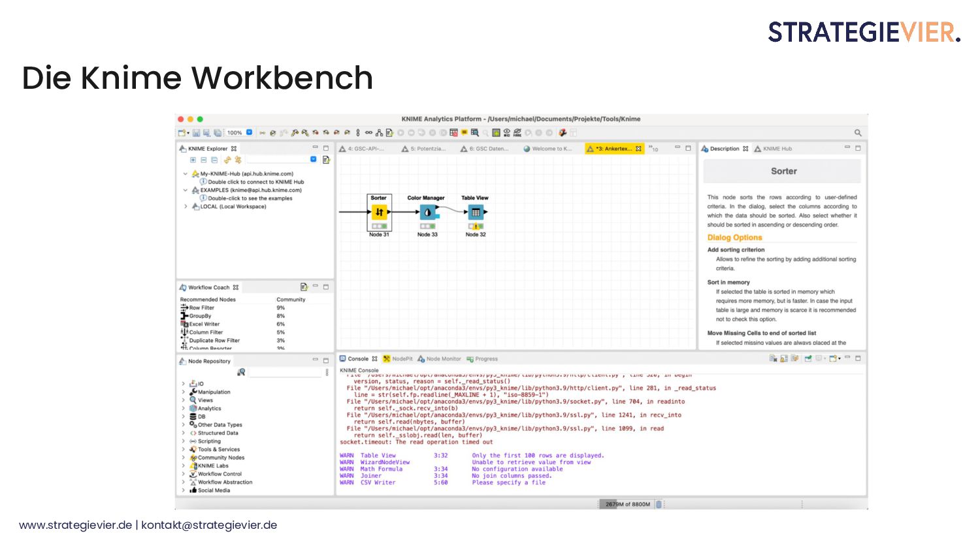
Task: Expand the Views category
Action: pyautogui.click(x=183, y=400)
